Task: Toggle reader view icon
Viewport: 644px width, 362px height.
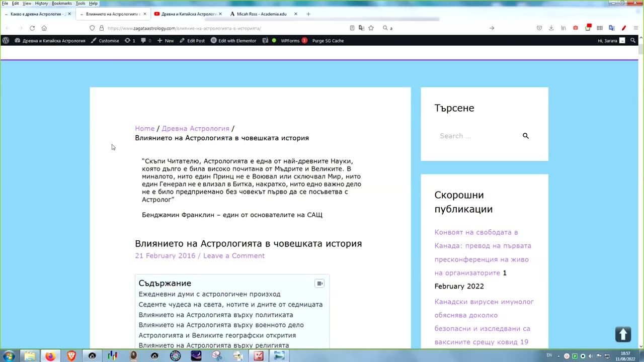Action: 352,28
